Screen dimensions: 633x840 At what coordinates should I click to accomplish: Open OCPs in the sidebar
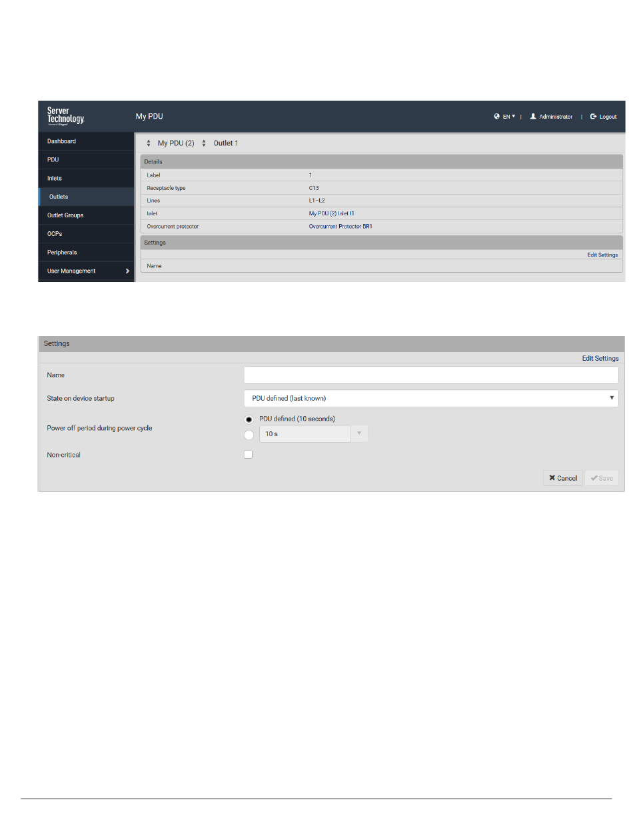tap(87, 234)
